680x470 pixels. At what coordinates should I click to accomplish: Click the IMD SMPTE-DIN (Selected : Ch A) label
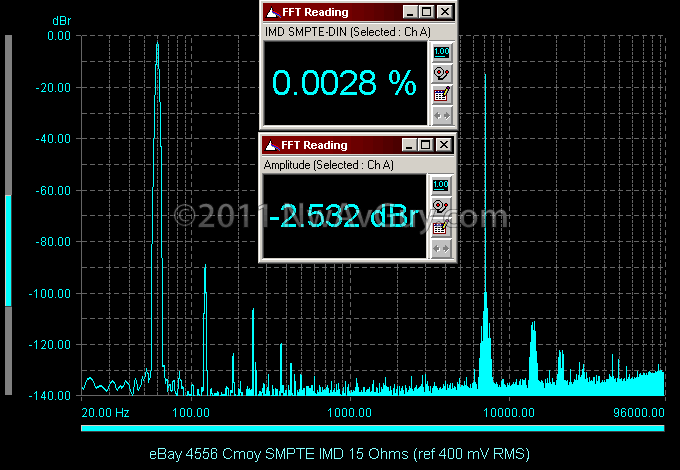(348, 32)
